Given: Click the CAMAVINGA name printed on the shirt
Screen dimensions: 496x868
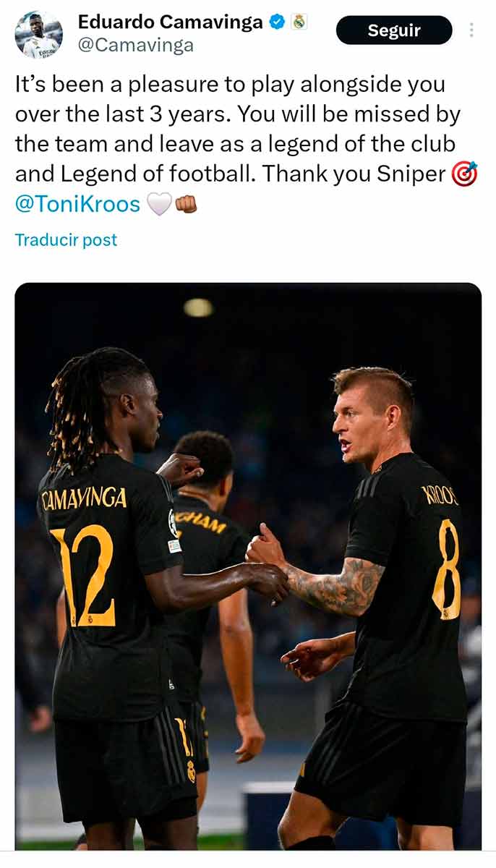Looking at the screenshot, I should [x=84, y=500].
